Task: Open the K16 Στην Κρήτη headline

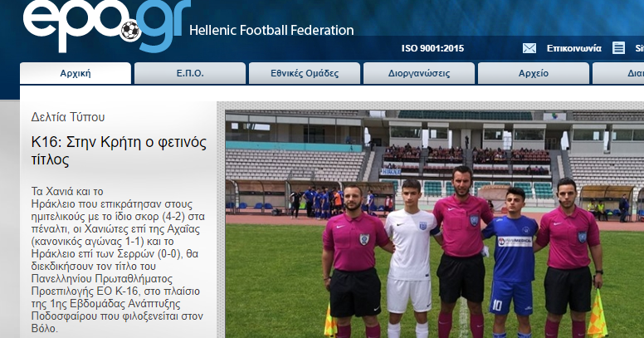Action: coord(119,150)
